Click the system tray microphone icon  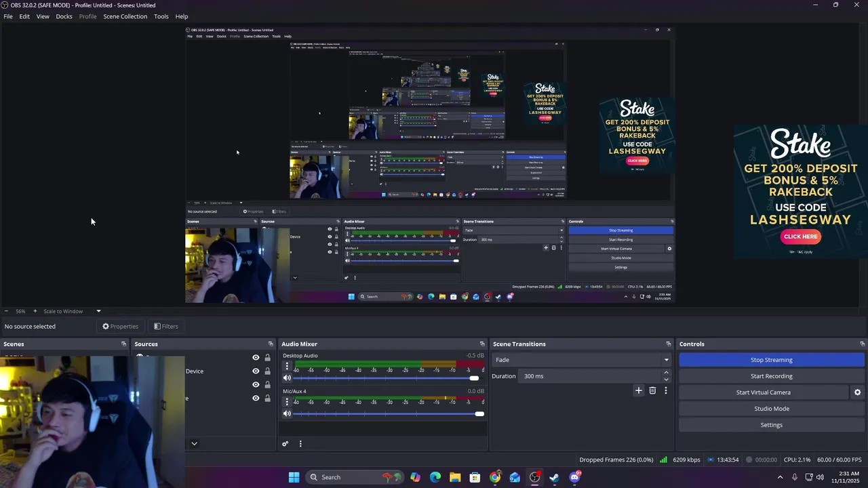tap(794, 477)
